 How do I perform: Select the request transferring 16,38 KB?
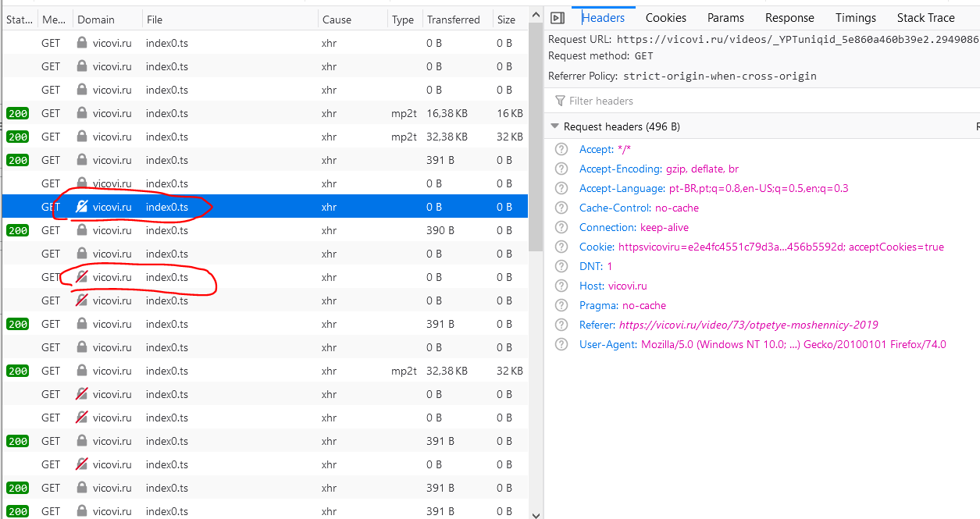tap(265, 113)
